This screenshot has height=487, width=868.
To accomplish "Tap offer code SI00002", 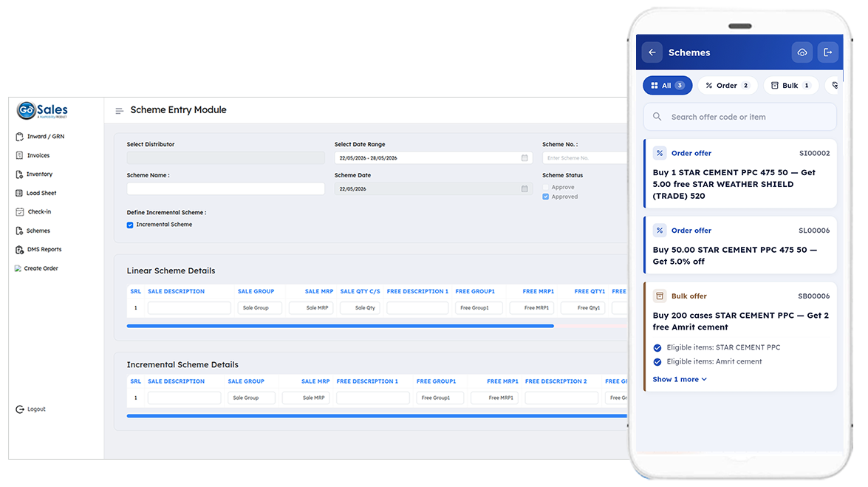I will pyautogui.click(x=814, y=154).
